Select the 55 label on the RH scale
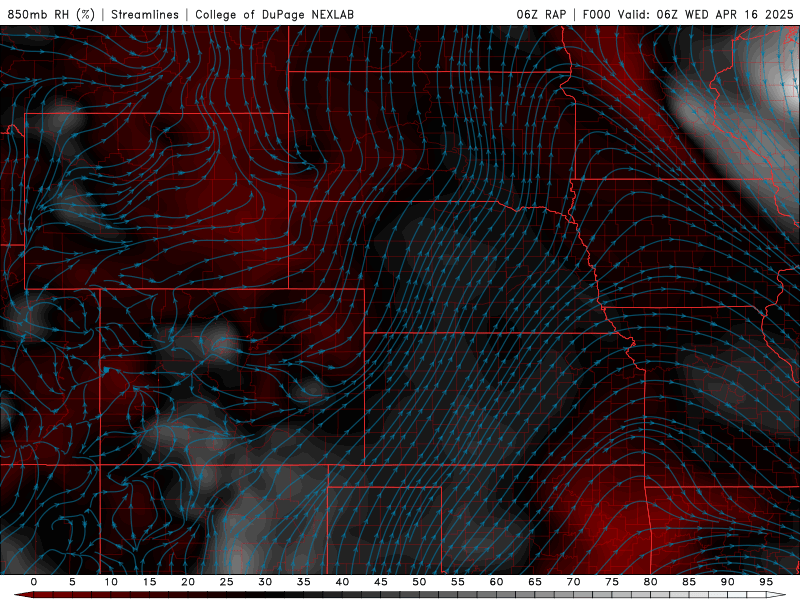Image resolution: width=800 pixels, height=600 pixels. (x=458, y=582)
